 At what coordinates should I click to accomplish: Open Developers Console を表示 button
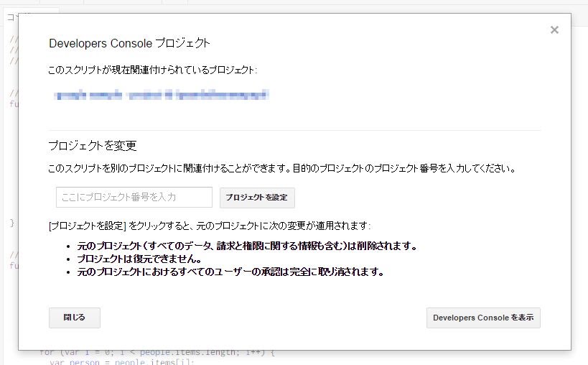click(x=483, y=318)
